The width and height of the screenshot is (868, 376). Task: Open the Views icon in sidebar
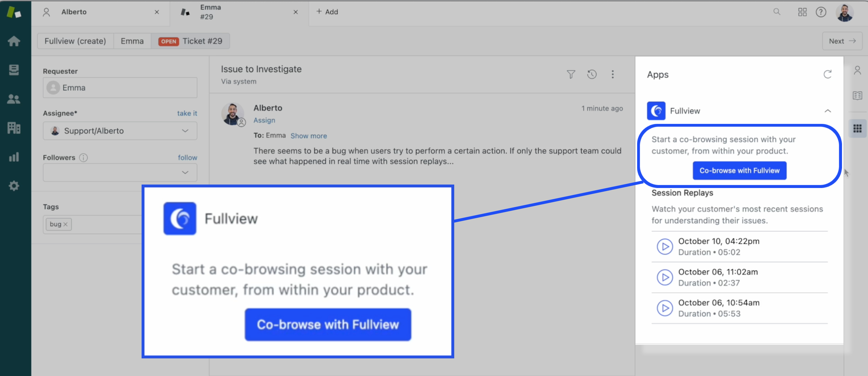point(14,70)
